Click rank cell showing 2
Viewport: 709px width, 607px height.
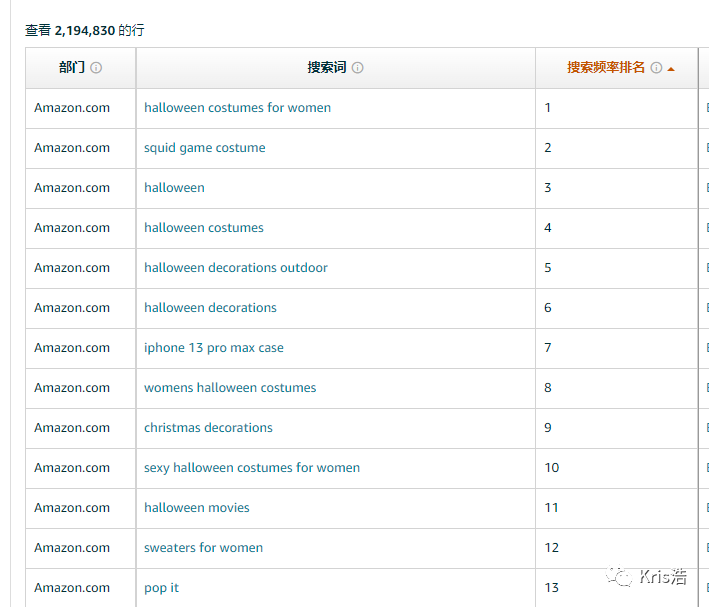coord(616,148)
